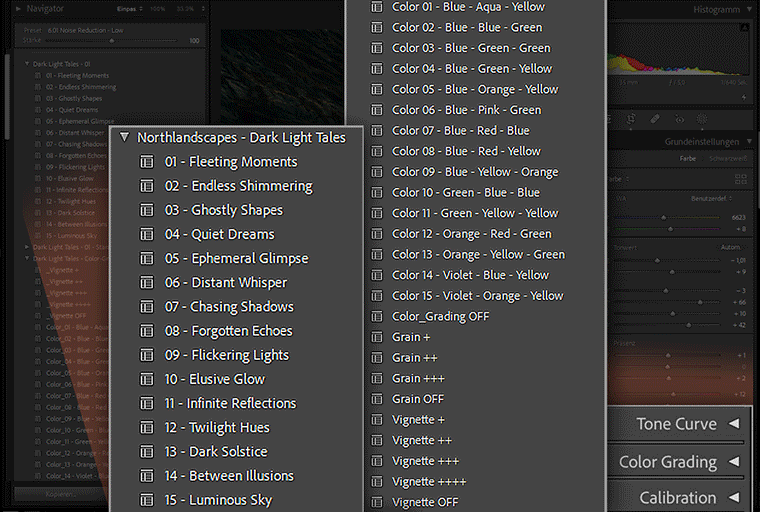Click preset icon beside 06 - Distant Whisper in enlarged list
Viewport: 760px width, 512px height.
147,282
